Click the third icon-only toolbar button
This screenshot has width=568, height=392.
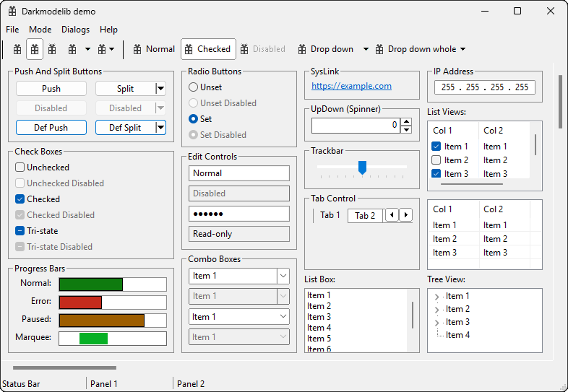[x=52, y=49]
